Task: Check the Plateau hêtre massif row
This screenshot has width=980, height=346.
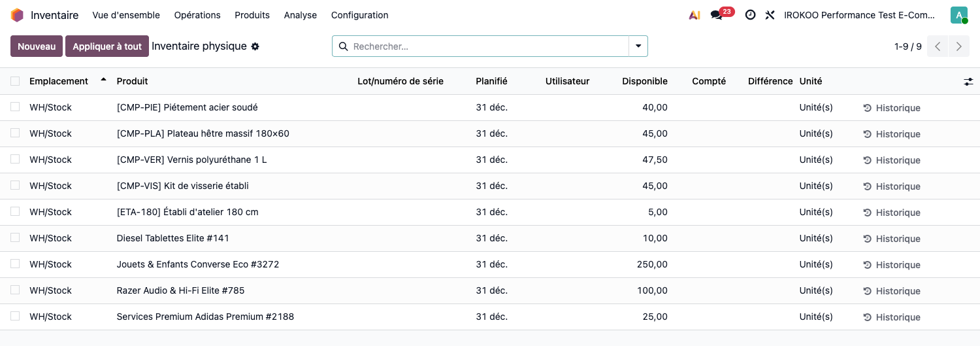Action: 15,133
